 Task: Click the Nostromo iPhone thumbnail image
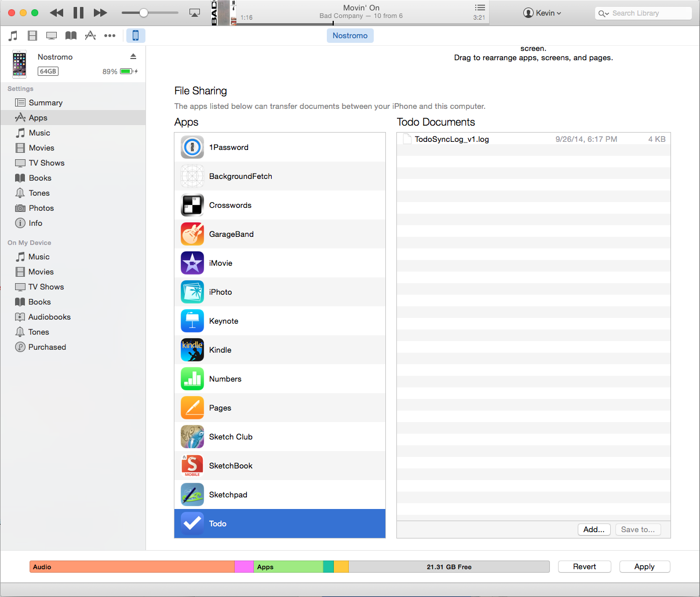tap(20, 64)
